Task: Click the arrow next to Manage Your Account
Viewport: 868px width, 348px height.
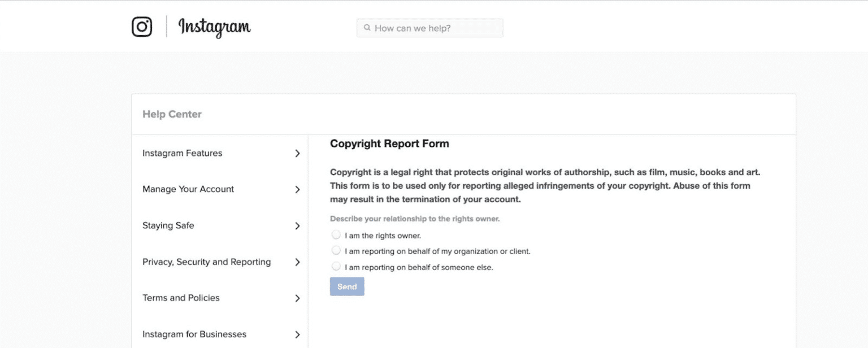Action: coord(297,189)
